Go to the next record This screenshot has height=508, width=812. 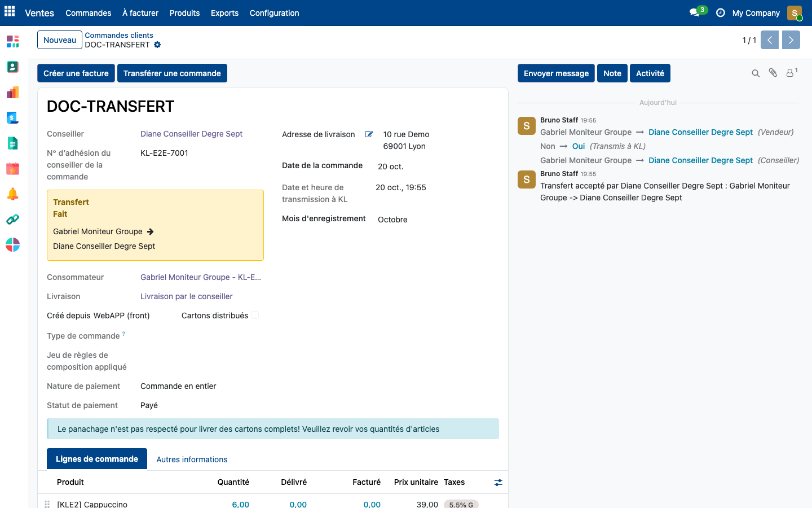(791, 40)
